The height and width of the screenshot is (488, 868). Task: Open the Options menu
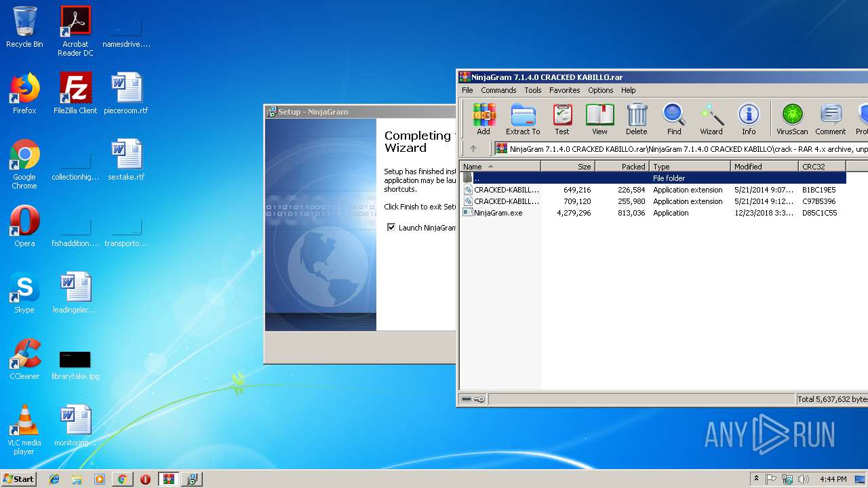point(601,90)
